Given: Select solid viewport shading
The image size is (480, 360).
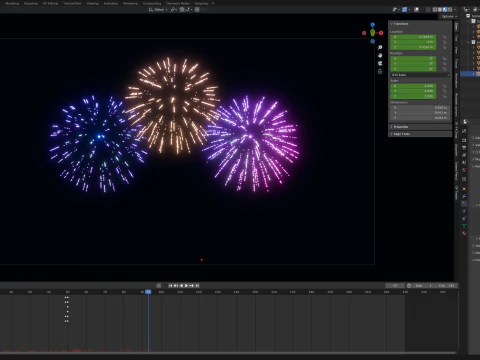Looking at the screenshot, I should tap(440, 9).
